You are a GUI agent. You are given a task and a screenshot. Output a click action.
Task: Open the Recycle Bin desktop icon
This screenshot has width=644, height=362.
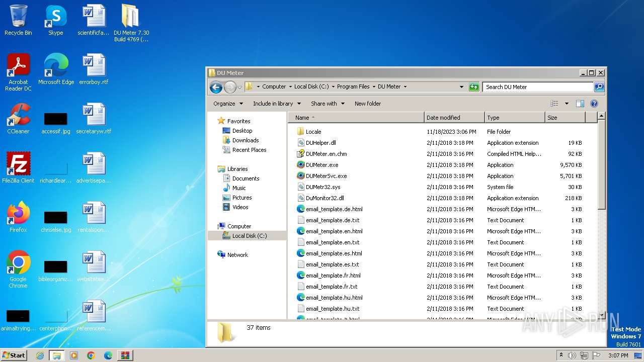pos(18,20)
